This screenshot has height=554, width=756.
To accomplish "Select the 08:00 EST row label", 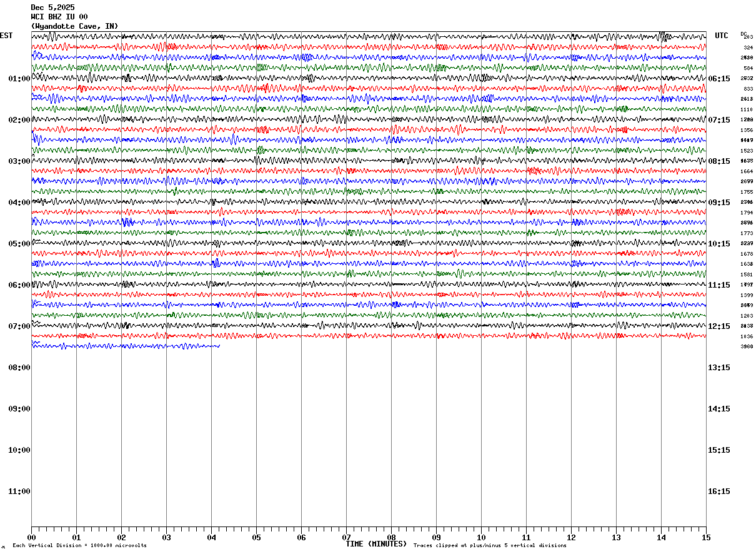I will click(19, 368).
